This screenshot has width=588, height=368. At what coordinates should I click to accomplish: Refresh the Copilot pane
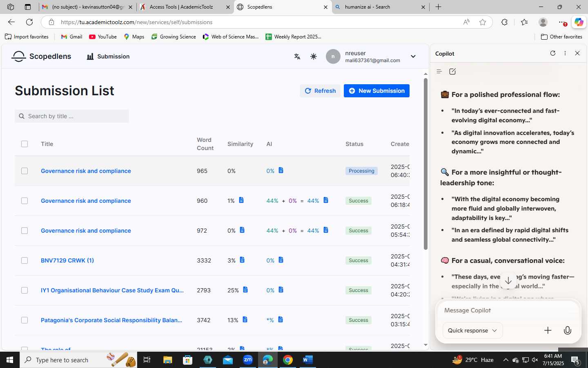point(553,53)
